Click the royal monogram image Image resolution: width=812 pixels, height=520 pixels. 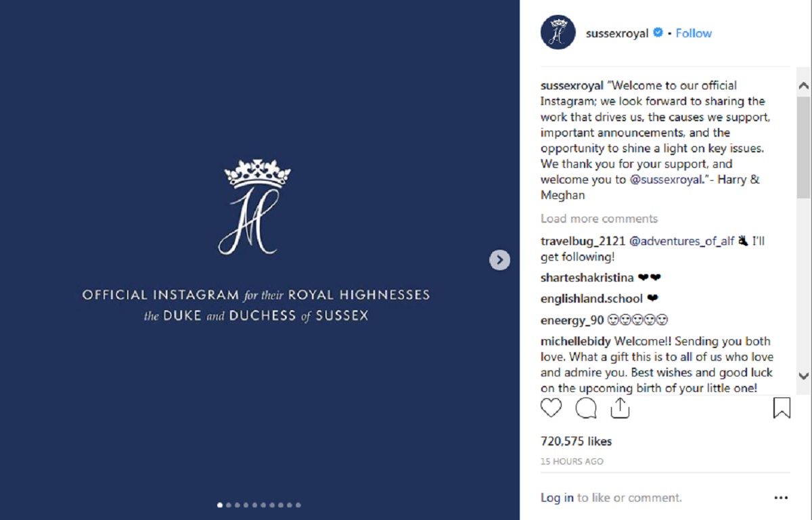(257, 208)
